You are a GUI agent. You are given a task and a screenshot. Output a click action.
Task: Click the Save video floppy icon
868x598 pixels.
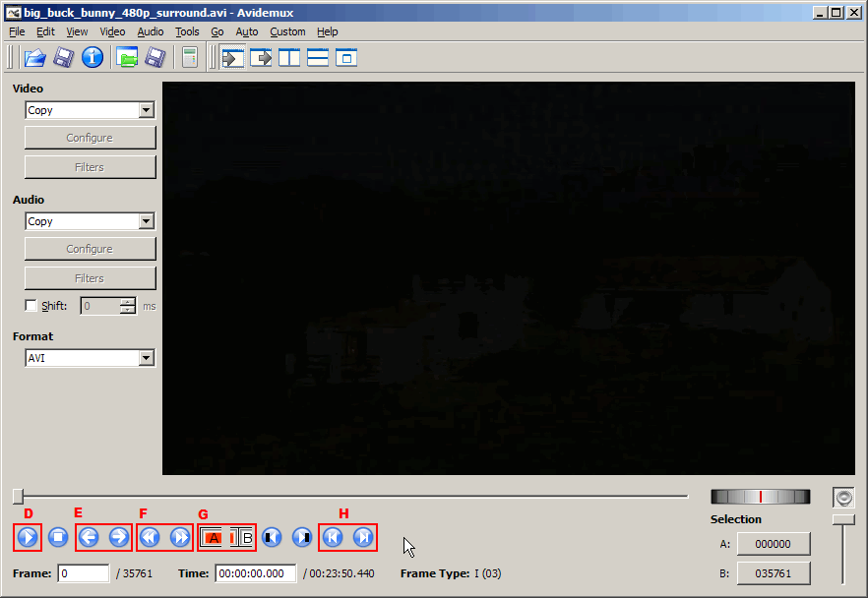pyautogui.click(x=64, y=57)
